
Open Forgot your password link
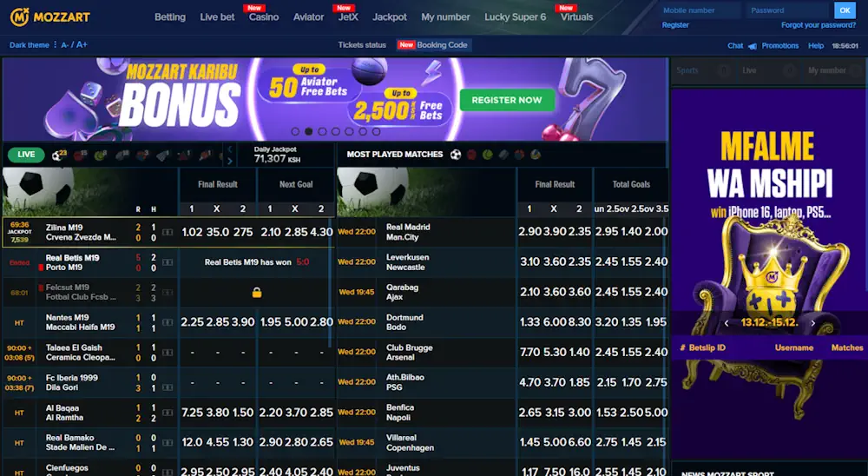[x=819, y=25]
